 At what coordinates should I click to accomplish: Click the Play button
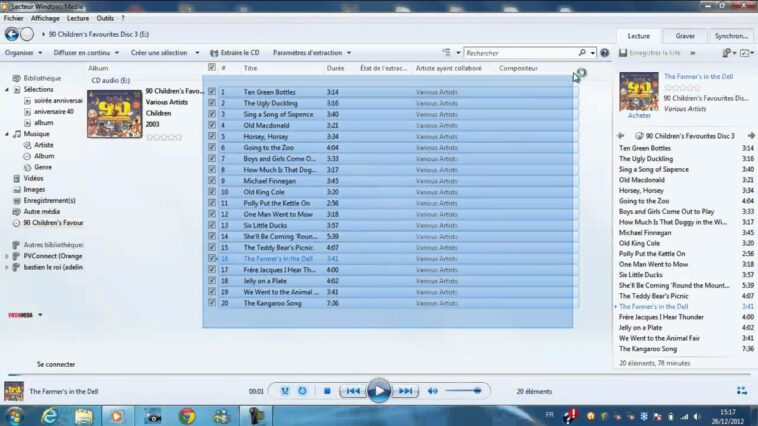(379, 391)
